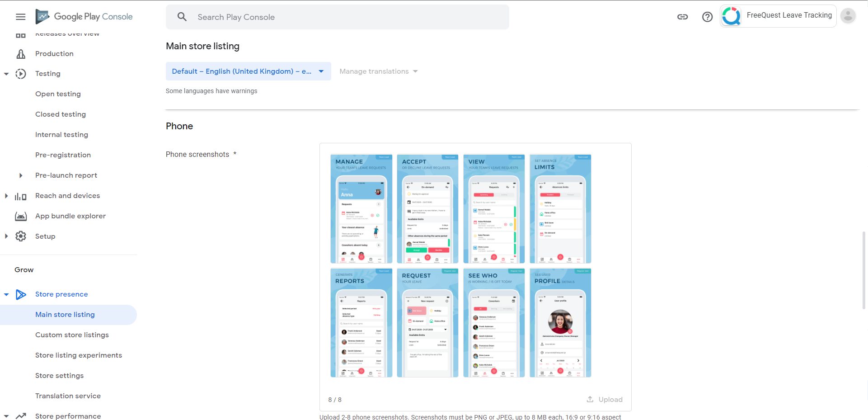Open the Translation service page
The height and width of the screenshot is (420, 868).
coord(68,396)
